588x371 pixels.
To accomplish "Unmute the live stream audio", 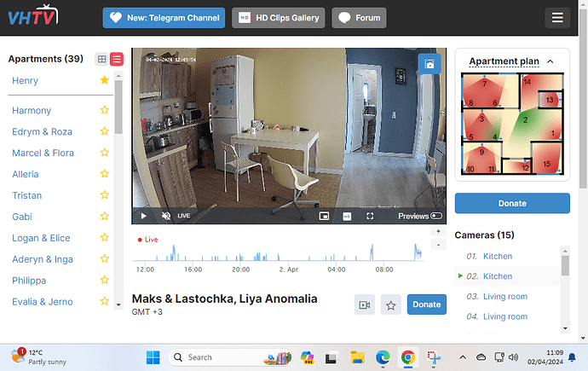I will 166,217.
